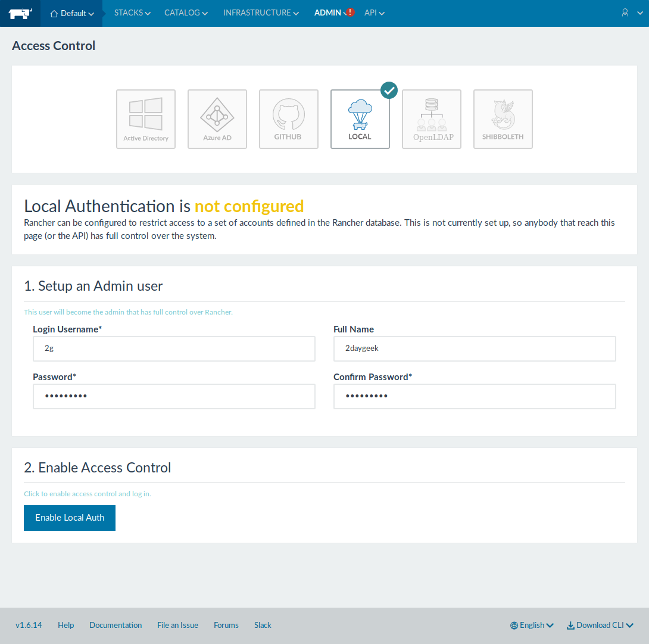Open the Catalog menu
The width and height of the screenshot is (649, 644).
(186, 13)
